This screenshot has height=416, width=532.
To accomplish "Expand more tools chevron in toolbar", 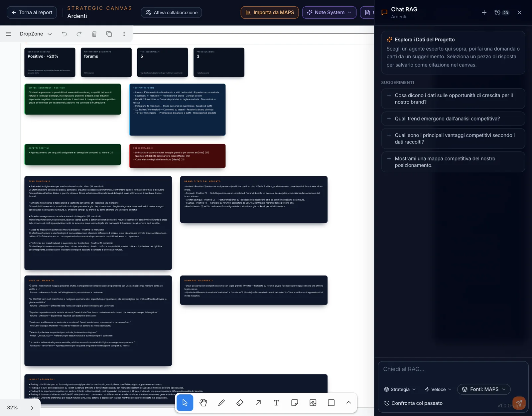I will [348, 403].
